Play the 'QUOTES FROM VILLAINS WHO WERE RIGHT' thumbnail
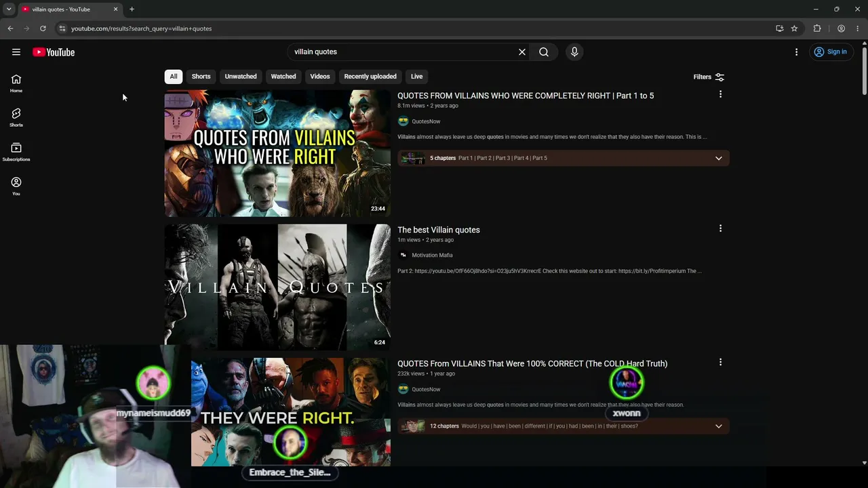868x488 pixels. click(277, 154)
